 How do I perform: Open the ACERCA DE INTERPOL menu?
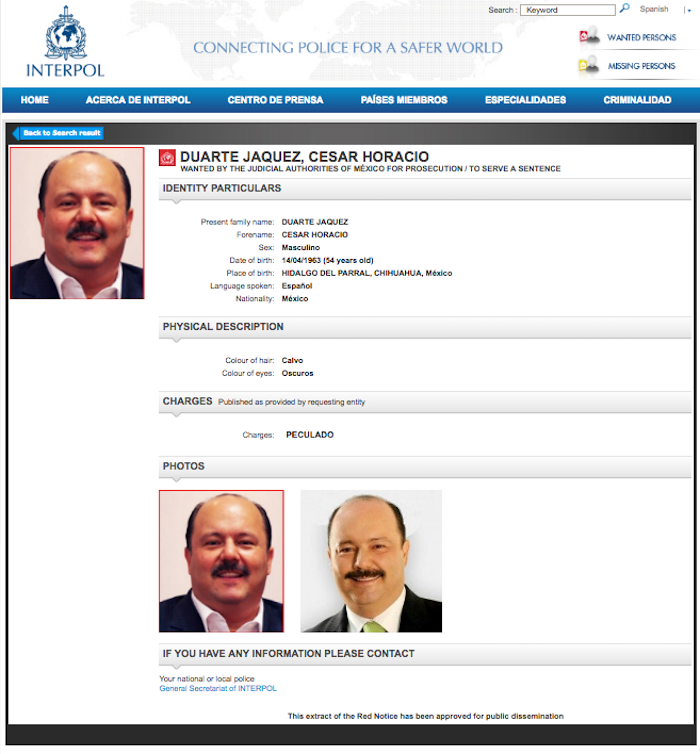click(x=138, y=100)
